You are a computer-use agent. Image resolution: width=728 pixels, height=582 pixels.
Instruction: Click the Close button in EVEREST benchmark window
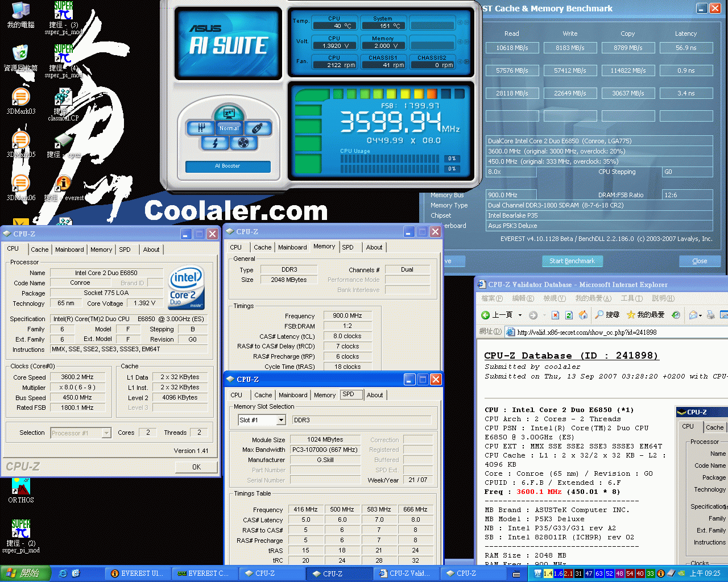point(700,261)
